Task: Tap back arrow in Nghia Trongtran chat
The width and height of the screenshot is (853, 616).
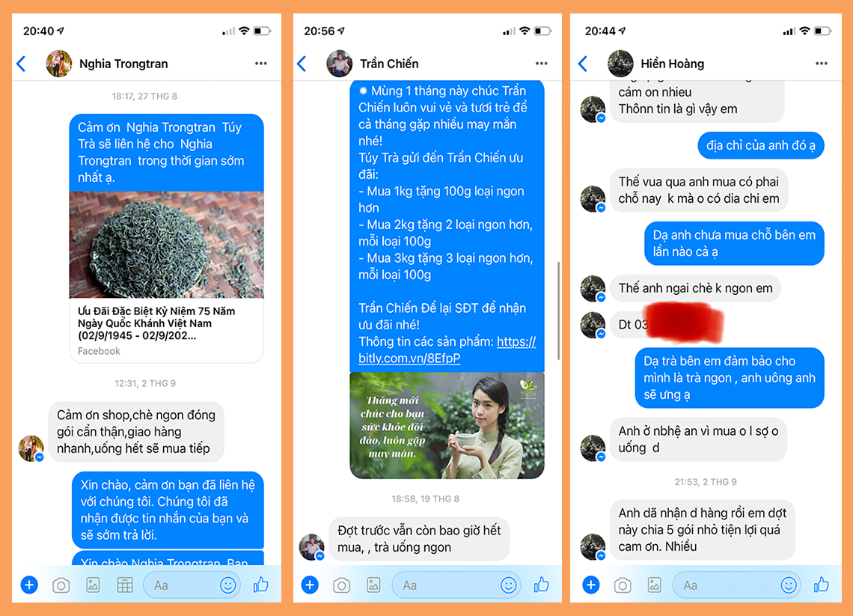Action: coord(21,64)
